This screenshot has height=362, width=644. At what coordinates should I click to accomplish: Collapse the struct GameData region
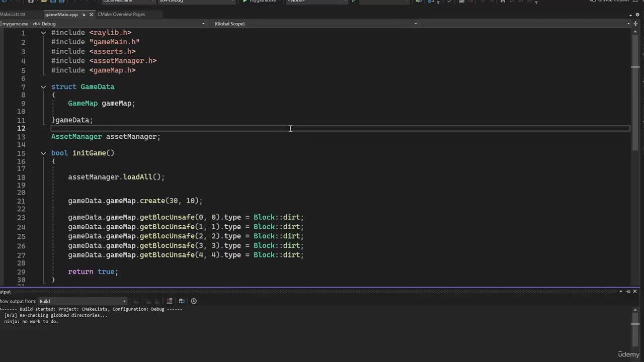coord(43,87)
